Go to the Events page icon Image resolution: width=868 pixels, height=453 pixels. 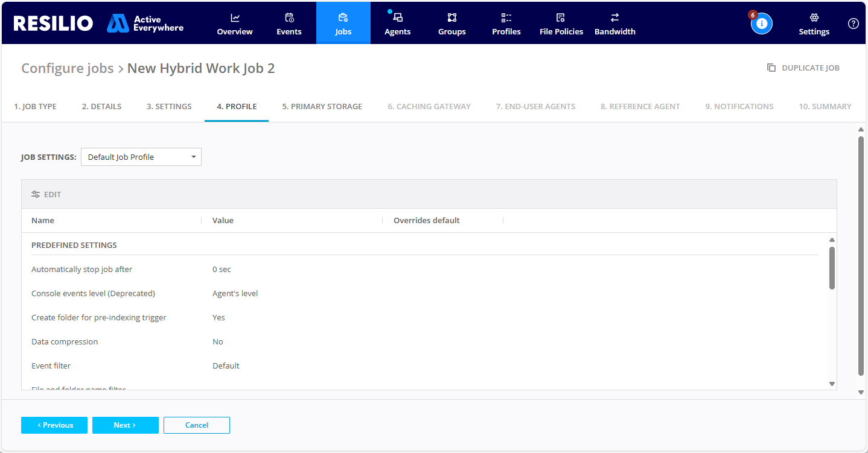[x=289, y=18]
